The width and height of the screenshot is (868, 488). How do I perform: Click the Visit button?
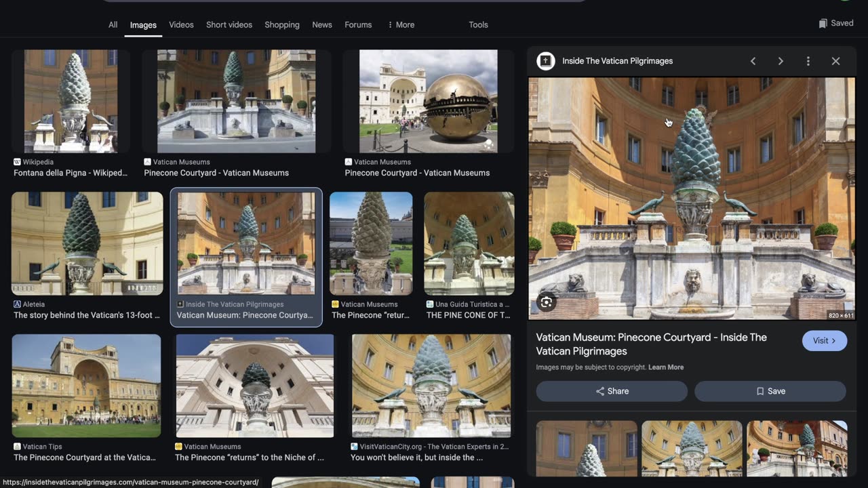coord(825,340)
